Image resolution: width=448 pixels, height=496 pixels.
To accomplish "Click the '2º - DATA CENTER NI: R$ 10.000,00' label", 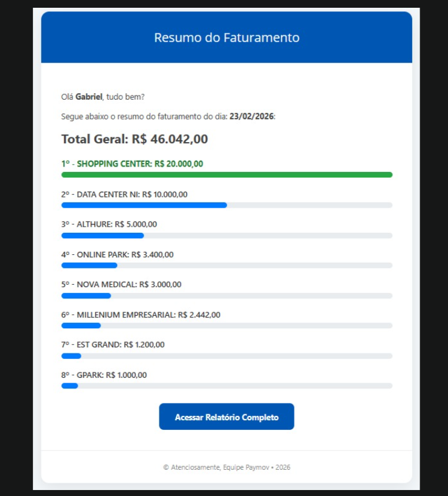I will tap(124, 194).
